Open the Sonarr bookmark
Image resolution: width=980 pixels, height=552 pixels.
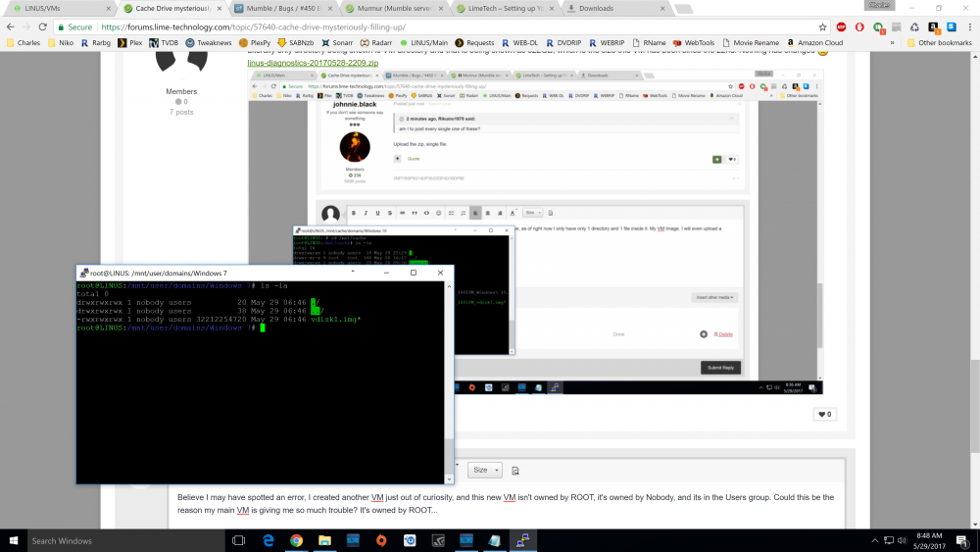[x=337, y=43]
